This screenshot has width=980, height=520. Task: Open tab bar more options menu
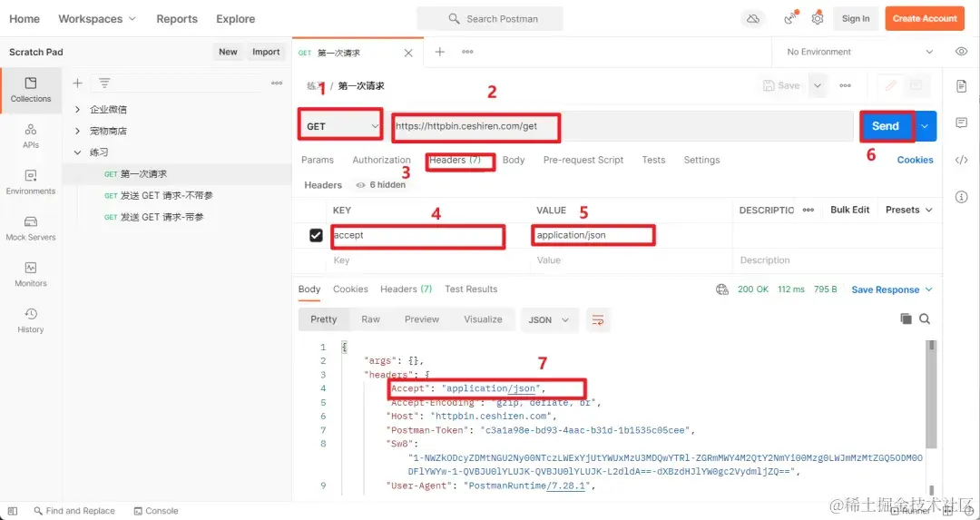[467, 52]
